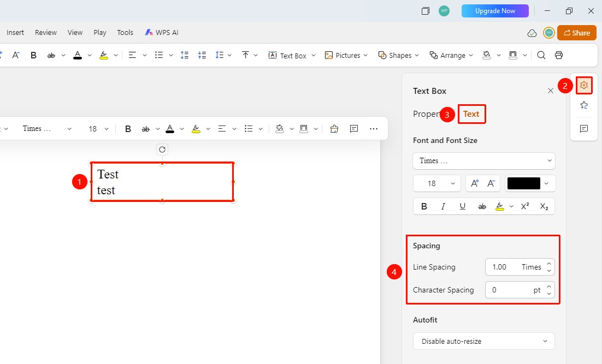Screen dimensions: 602x364
Task: Expand the Autofit Disable auto-resize dropdown
Action: click(x=484, y=342)
